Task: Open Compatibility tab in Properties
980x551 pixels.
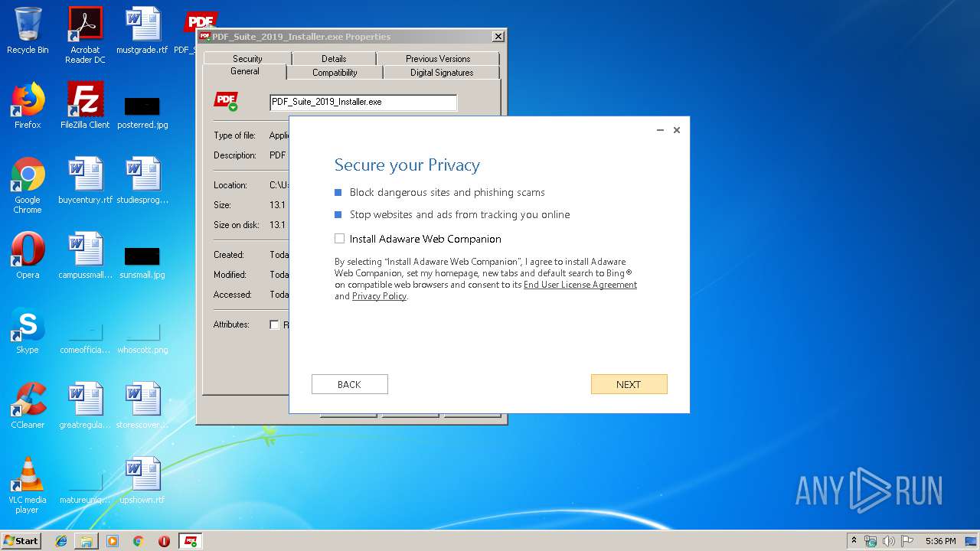Action: pyautogui.click(x=335, y=73)
